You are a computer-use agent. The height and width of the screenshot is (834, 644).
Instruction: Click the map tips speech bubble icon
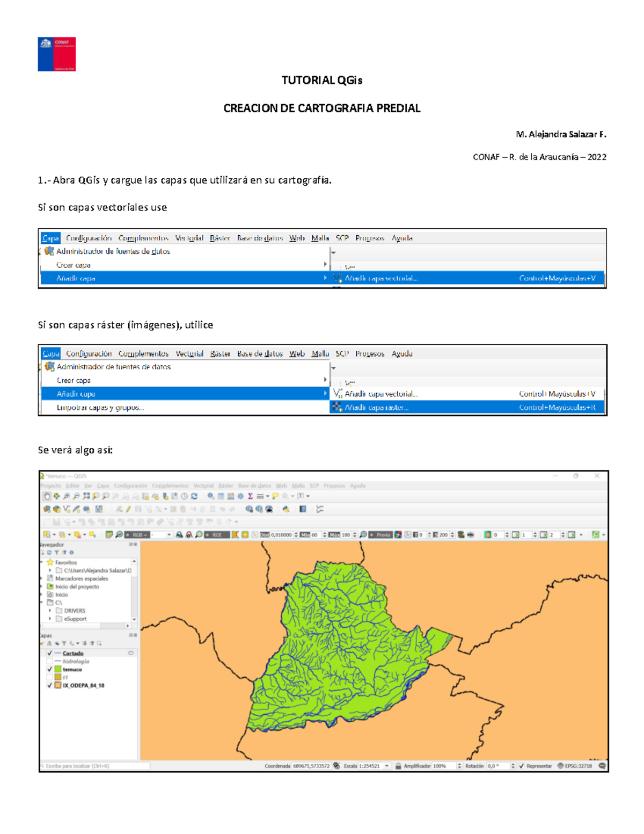tap(275, 496)
